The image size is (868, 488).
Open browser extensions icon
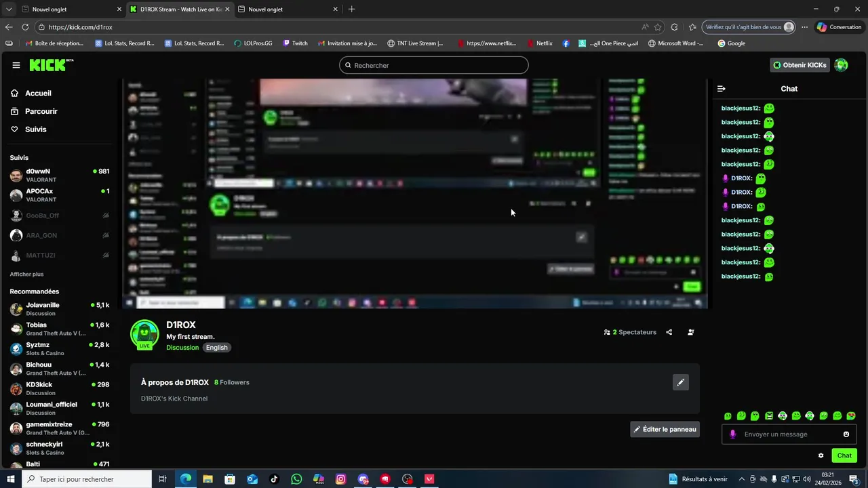pyautogui.click(x=674, y=27)
